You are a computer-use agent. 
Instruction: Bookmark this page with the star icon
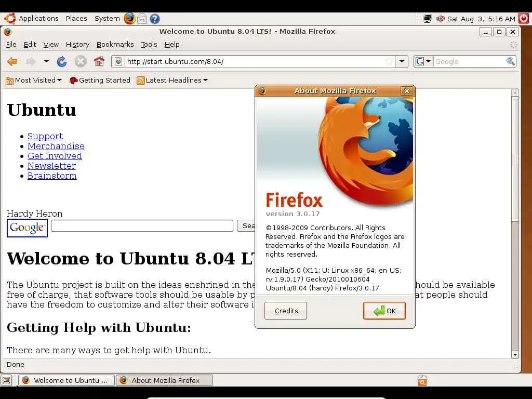(389, 61)
